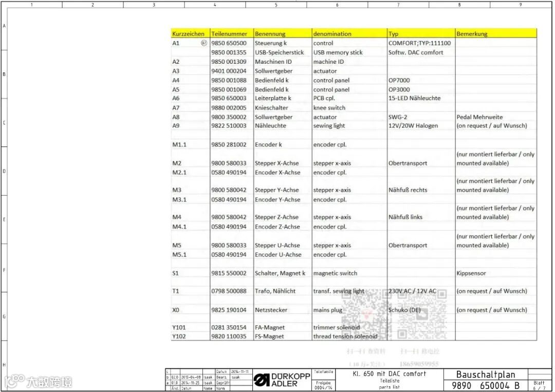The image size is (555, 392).
Task: Select the magnetic switch cell
Action: 335,273
